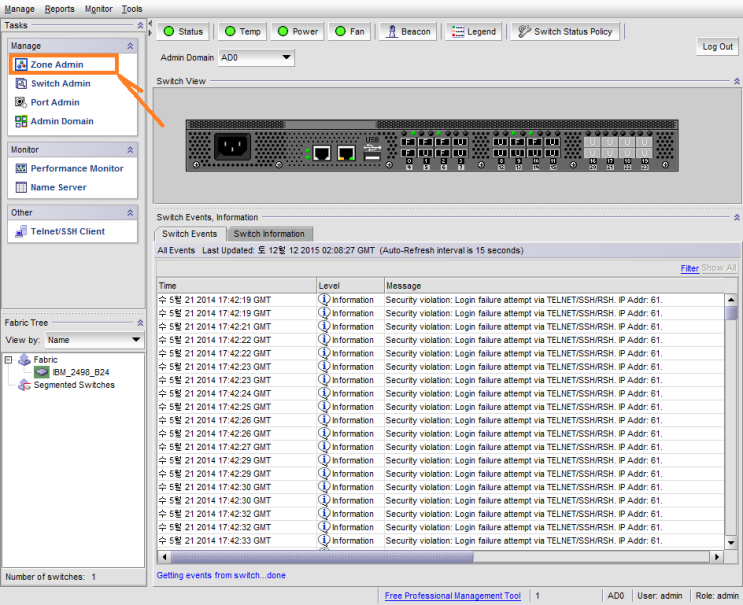Viewport: 743px width, 605px height.
Task: Collapse the Fabric tree node
Action: click(x=8, y=360)
